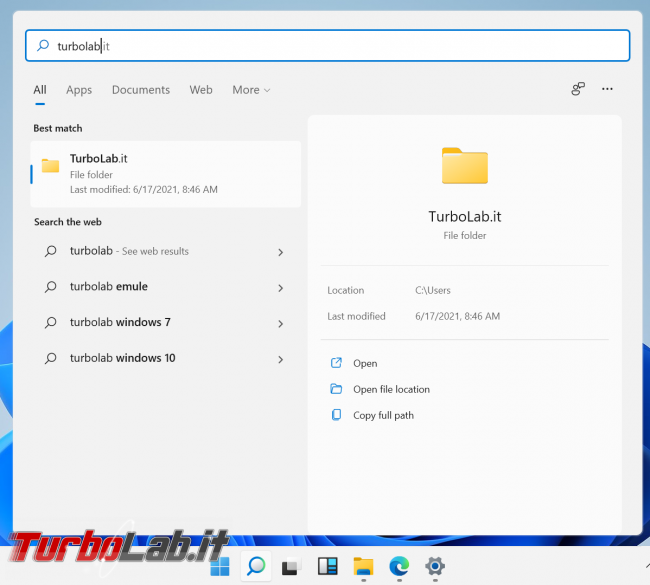Click the Copy full path action

(383, 415)
